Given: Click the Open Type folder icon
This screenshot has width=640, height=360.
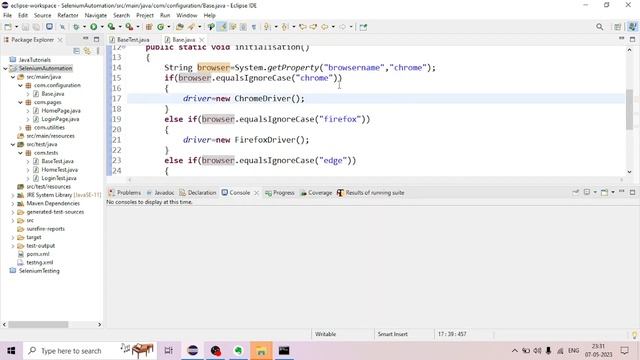Looking at the screenshot, I should (x=180, y=27).
